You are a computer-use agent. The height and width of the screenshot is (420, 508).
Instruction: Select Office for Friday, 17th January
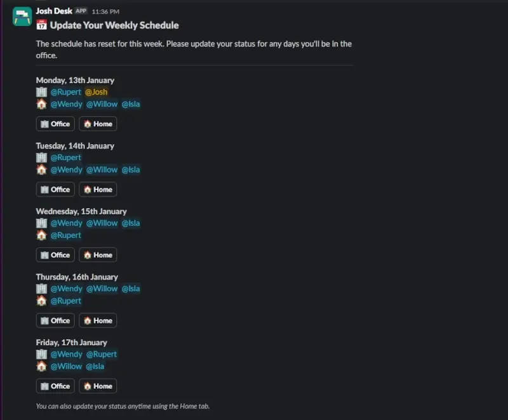click(55, 386)
